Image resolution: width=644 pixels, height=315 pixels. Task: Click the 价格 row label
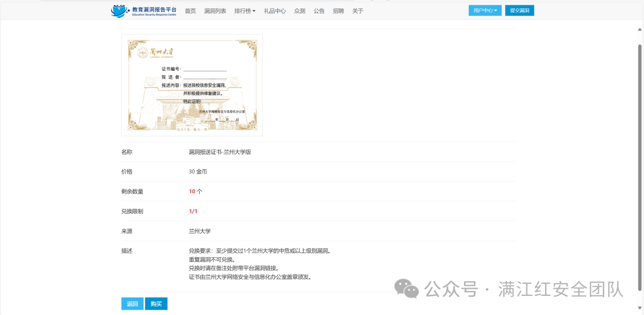coord(127,172)
